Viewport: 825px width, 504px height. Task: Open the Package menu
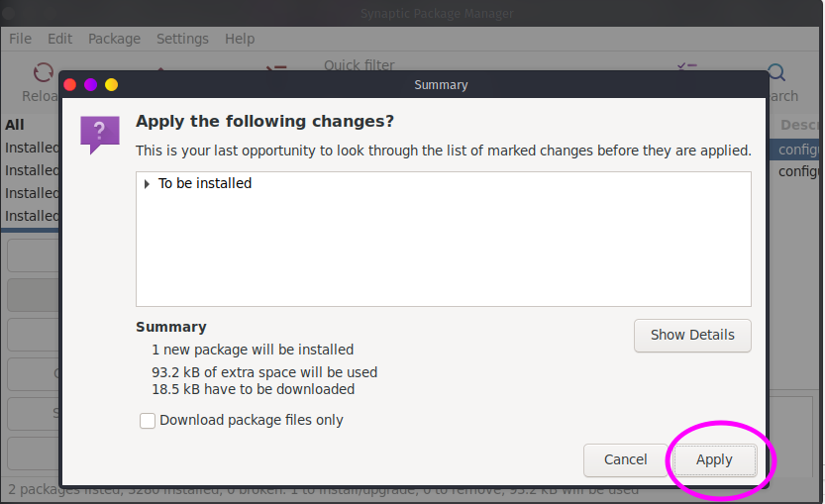pos(114,39)
